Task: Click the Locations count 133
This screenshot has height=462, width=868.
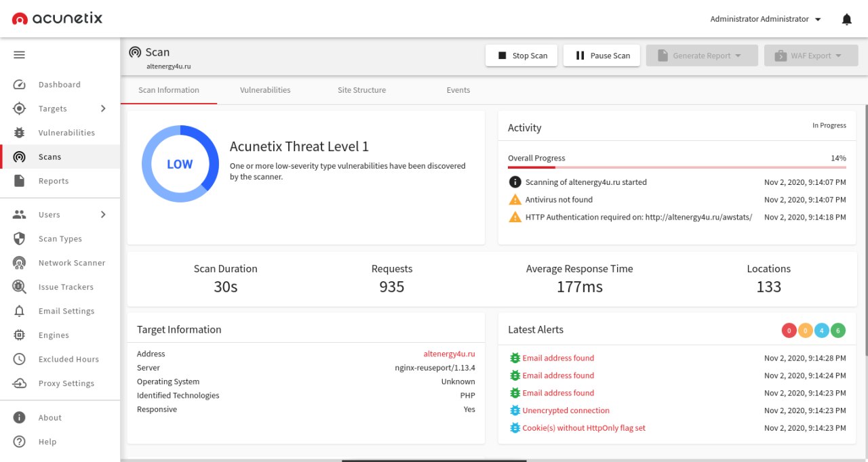Action: [x=769, y=287]
